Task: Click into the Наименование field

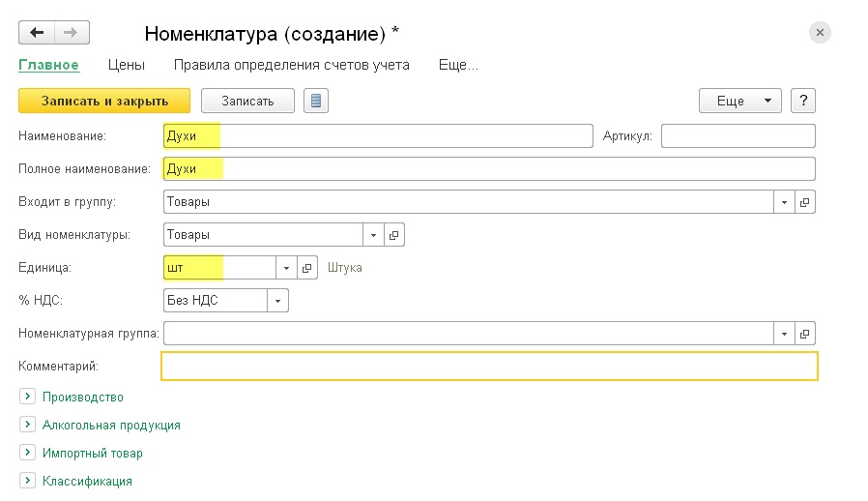Action: click(x=378, y=136)
